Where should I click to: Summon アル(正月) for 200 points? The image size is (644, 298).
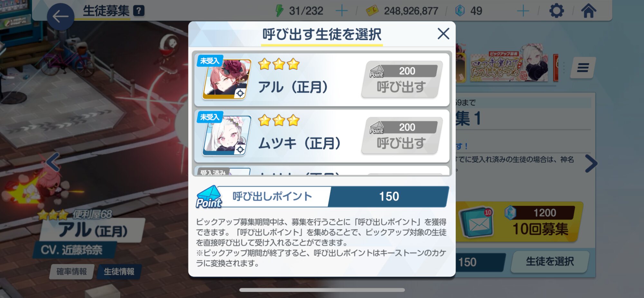pyautogui.click(x=402, y=79)
